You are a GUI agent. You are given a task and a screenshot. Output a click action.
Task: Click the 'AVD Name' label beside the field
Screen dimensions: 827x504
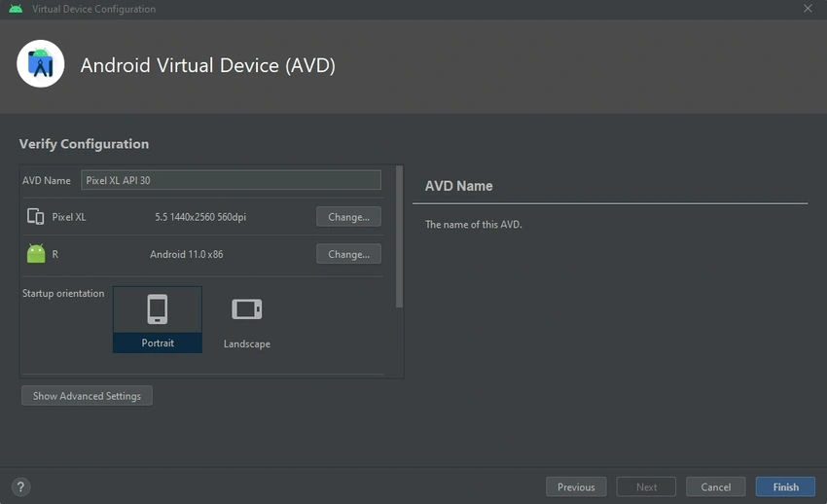coord(47,180)
